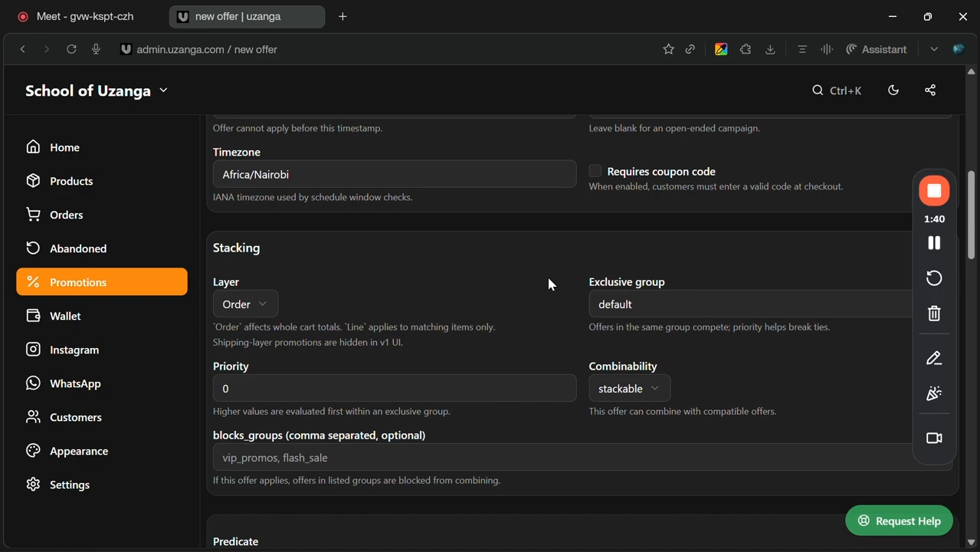Screen dimensions: 980x552
Task: Click the Request Help button
Action: coord(900,521)
